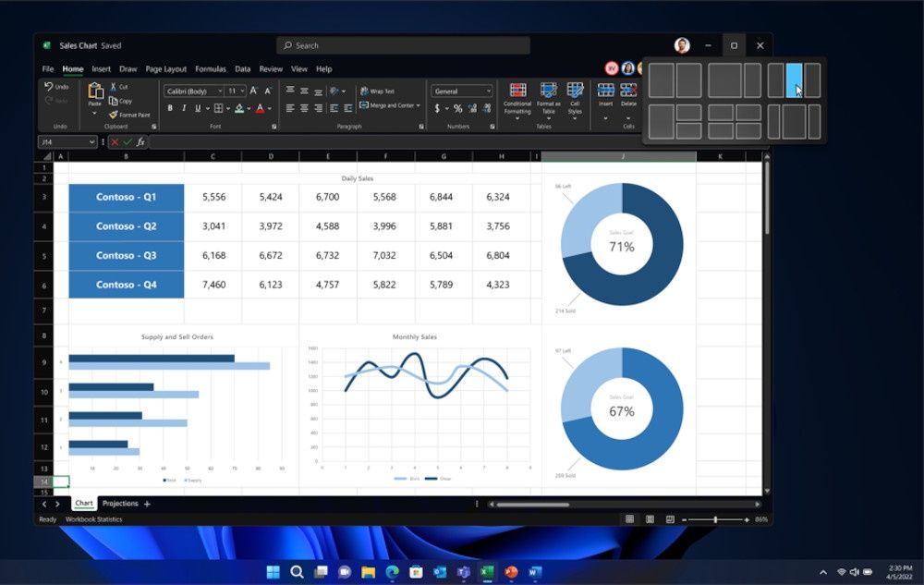Toggle italic formatting

coord(184,108)
